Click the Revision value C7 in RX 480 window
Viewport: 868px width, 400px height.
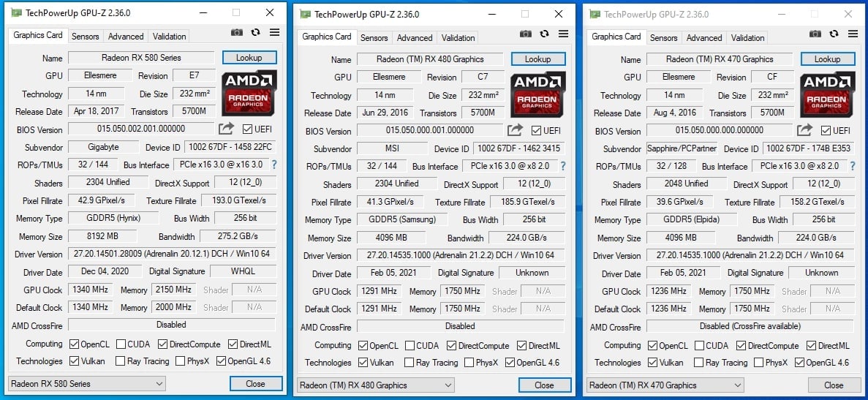point(483,77)
